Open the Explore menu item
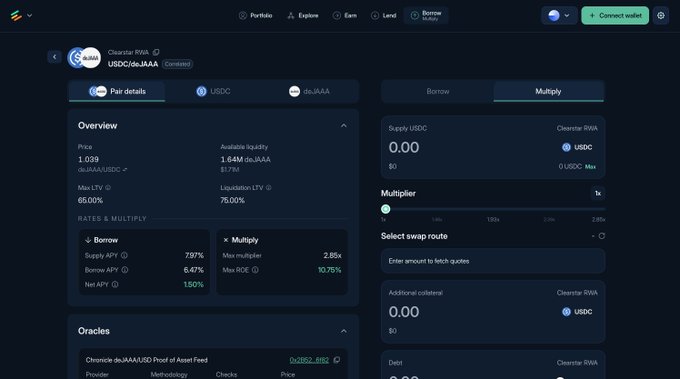The width and height of the screenshot is (680, 379). (x=303, y=16)
